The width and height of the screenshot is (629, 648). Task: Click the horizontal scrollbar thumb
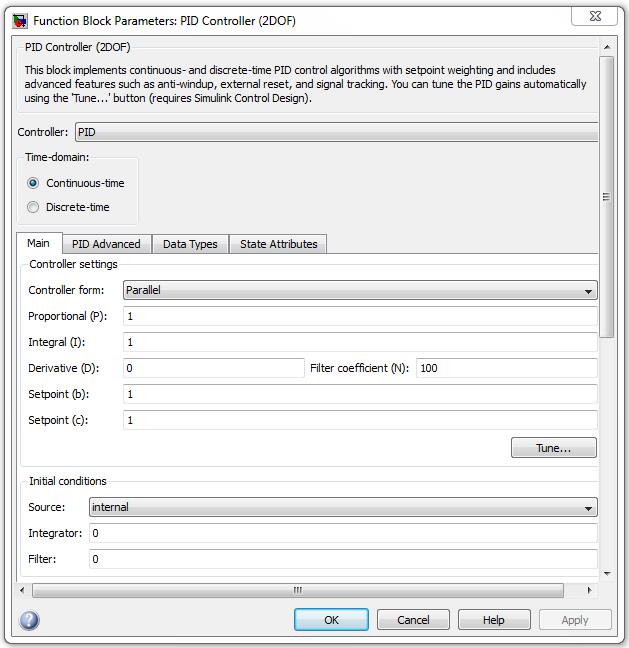pos(298,590)
